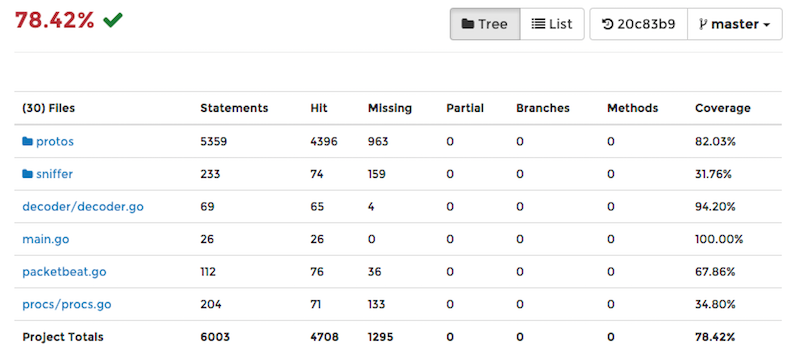Image resolution: width=800 pixels, height=364 pixels.
Task: Open the master branch dropdown
Action: (735, 24)
